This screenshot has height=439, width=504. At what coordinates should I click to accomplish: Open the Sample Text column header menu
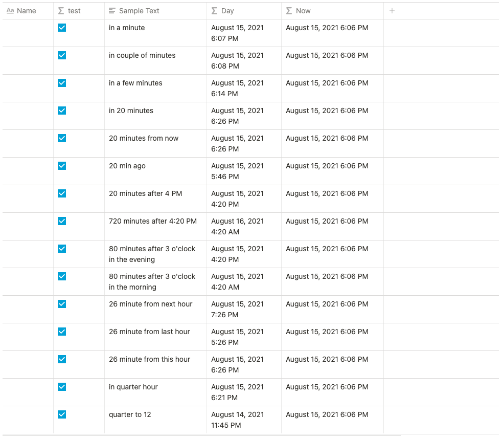tap(139, 11)
